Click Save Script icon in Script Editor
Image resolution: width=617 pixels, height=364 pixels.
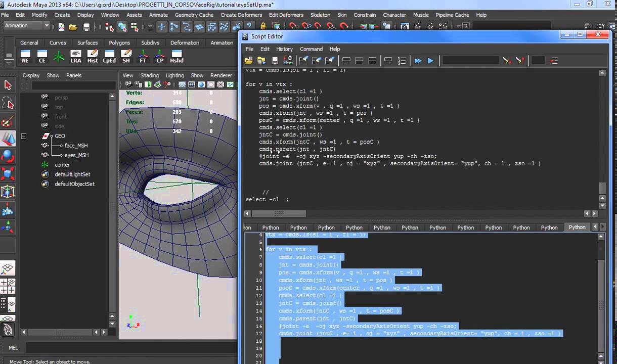[275, 61]
